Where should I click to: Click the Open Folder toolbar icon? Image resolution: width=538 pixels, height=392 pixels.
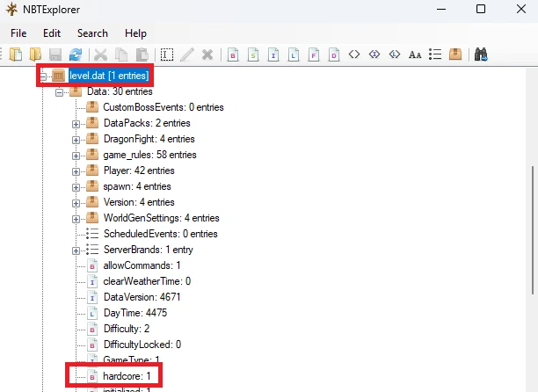tap(35, 54)
